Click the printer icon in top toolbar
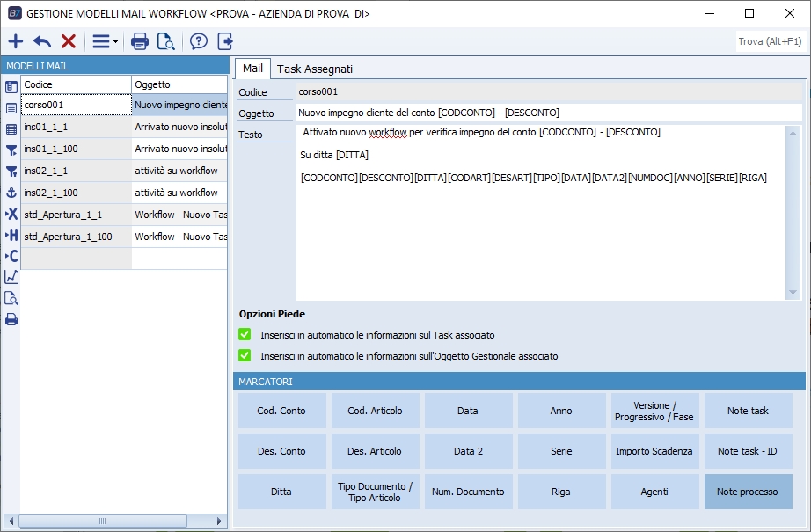This screenshot has height=532, width=811. [x=139, y=41]
